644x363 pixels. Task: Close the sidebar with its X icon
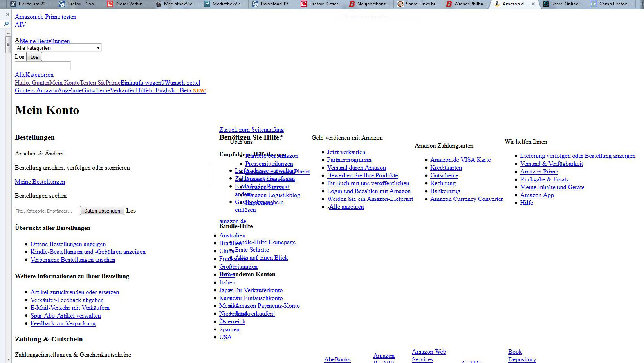[x=7, y=14]
